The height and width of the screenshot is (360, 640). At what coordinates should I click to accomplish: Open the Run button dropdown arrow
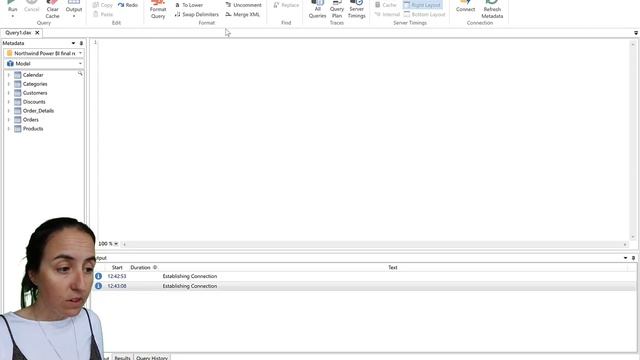click(13, 16)
